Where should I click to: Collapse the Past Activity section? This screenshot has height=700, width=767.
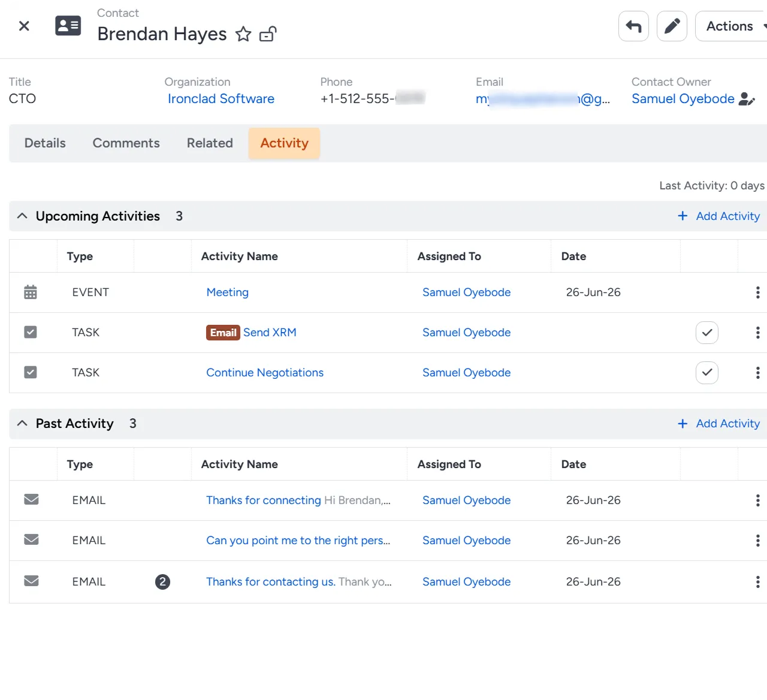coord(22,423)
